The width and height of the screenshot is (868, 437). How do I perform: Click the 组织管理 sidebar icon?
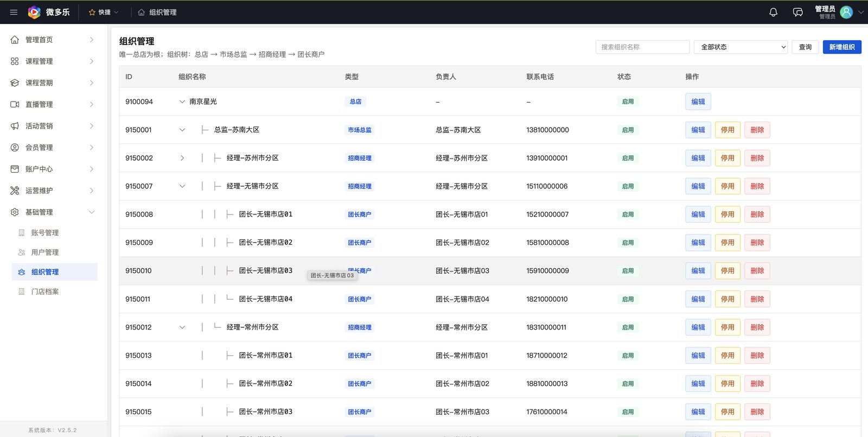pos(22,272)
